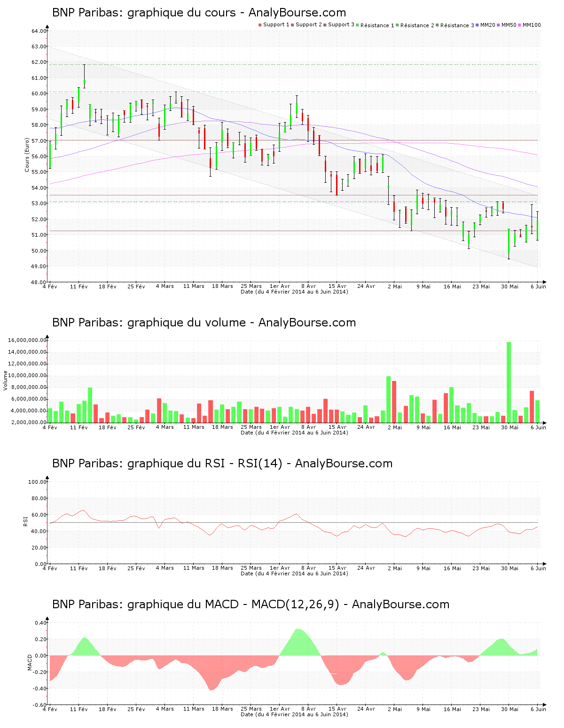
Task: Click the date range caption under MACD chart
Action: coord(294,714)
